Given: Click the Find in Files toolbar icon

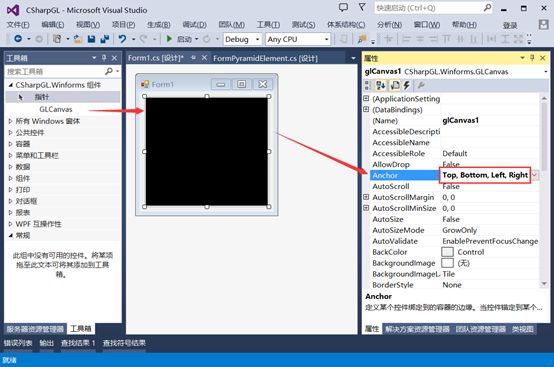Looking at the screenshot, I should [362, 39].
